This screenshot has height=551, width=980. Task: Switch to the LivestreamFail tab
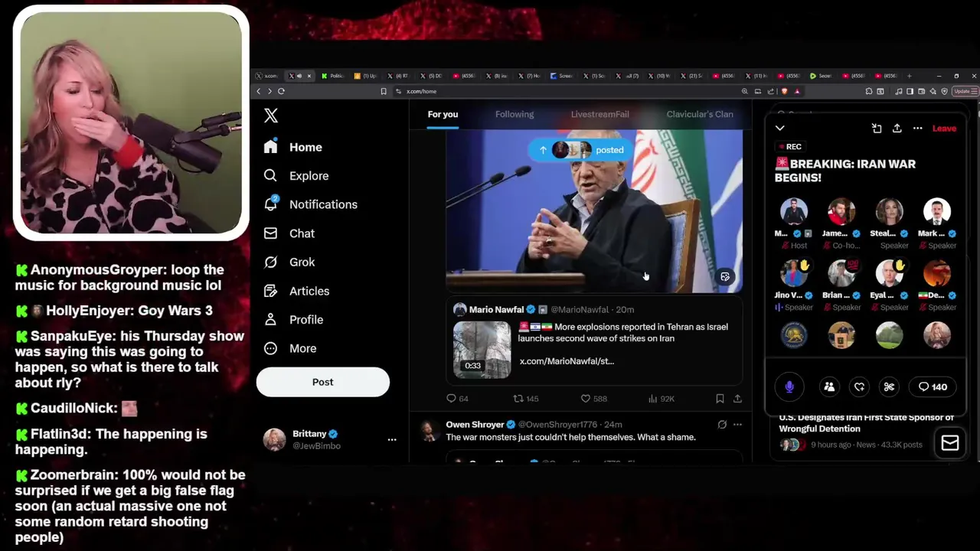point(600,114)
